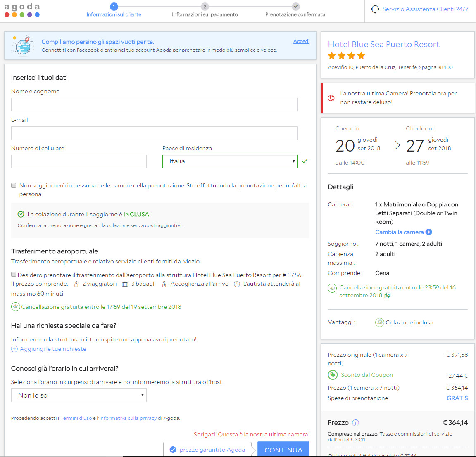Select the breakfast included green checkmark icon

(21, 214)
